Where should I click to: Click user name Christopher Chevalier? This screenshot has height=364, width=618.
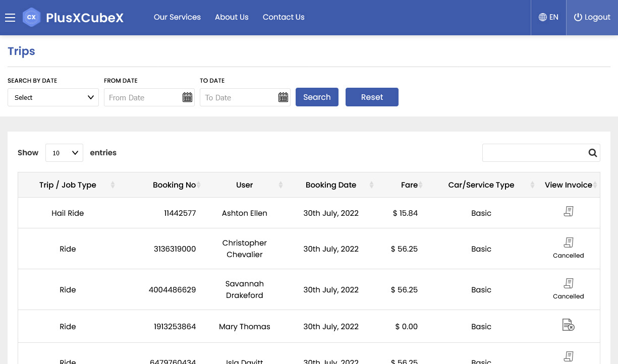(x=245, y=249)
